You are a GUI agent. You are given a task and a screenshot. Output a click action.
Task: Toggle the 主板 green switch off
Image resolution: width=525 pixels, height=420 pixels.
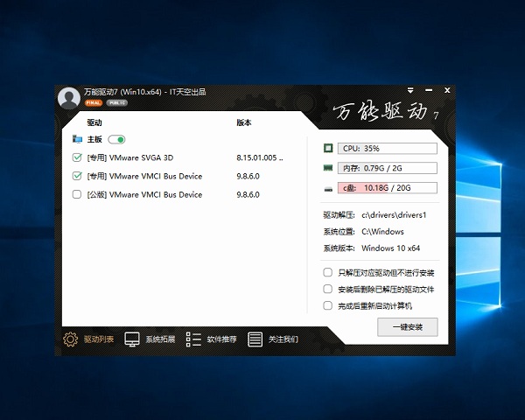click(116, 139)
